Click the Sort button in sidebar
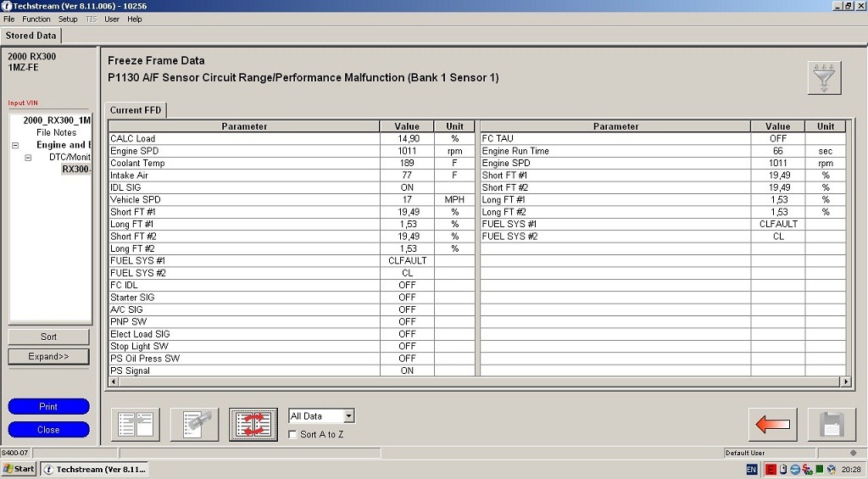 48,337
